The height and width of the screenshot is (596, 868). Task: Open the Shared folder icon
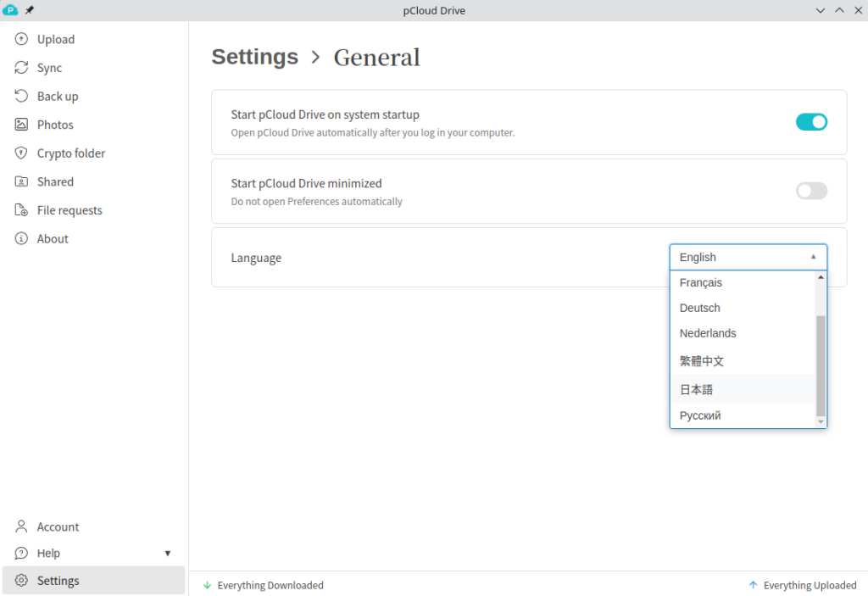click(21, 181)
